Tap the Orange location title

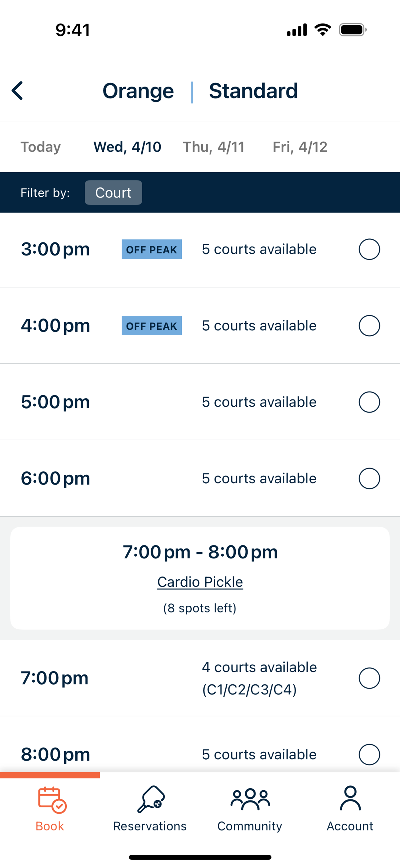138,91
